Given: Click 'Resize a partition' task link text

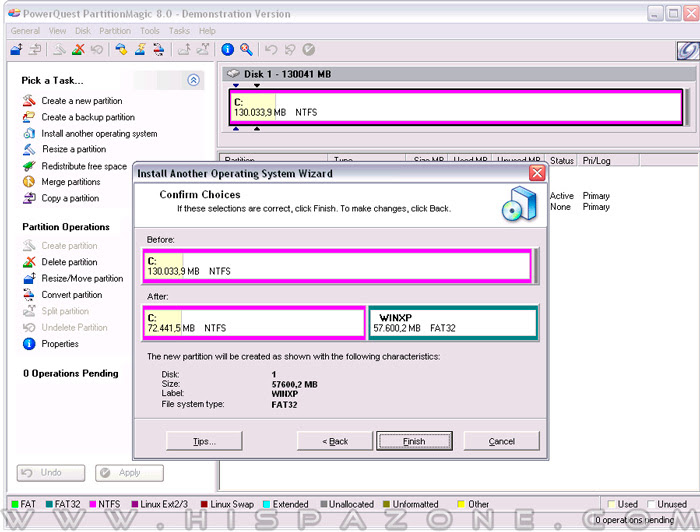Looking at the screenshot, I should point(74,149).
